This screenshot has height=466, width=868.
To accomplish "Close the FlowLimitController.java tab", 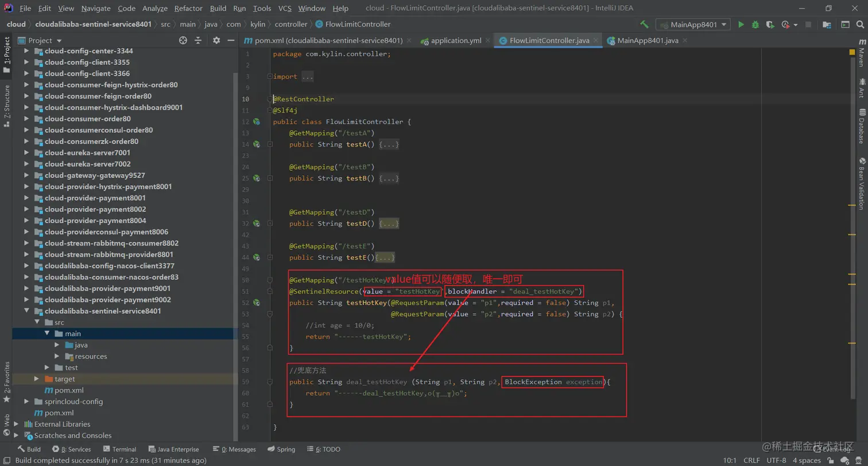I will click(x=596, y=41).
